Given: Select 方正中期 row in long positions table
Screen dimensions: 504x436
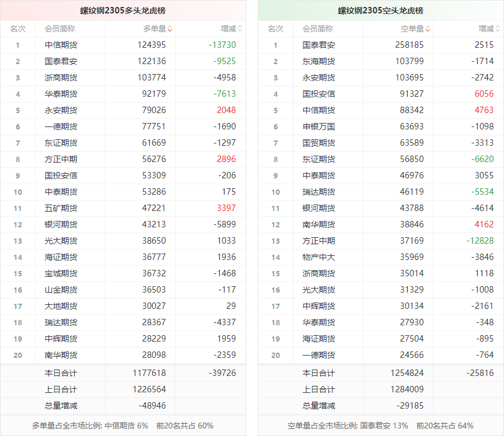Looking at the screenshot, I should click(61, 159).
